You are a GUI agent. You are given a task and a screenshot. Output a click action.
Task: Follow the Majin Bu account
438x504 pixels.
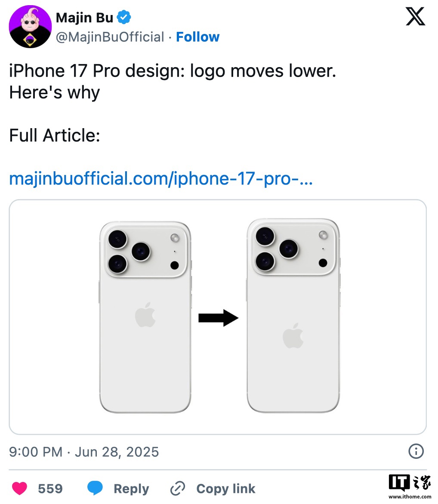(198, 37)
